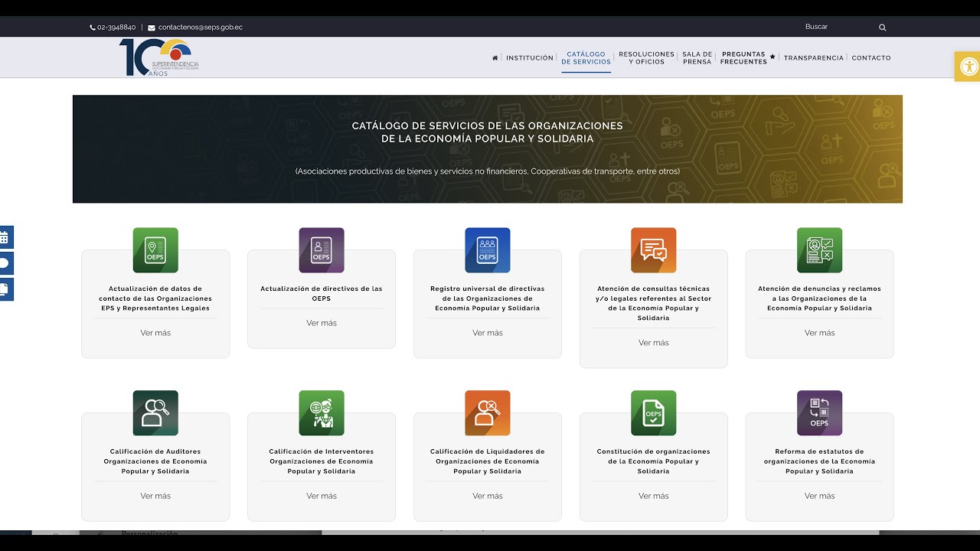Open the Transparencia menu

click(x=814, y=58)
